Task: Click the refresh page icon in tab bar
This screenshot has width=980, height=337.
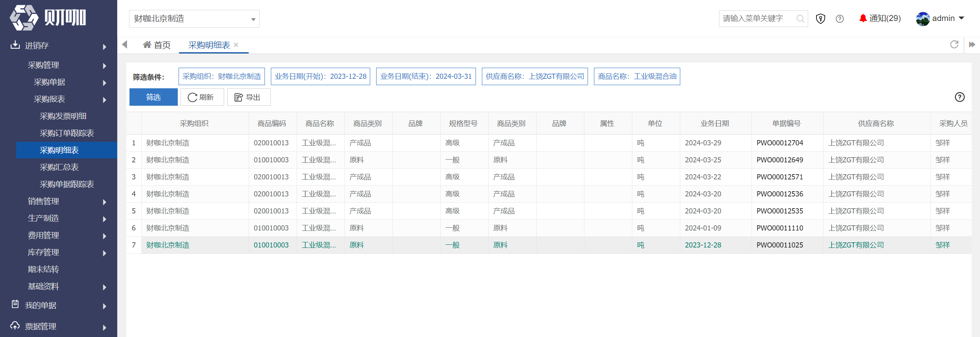Action: [x=954, y=44]
